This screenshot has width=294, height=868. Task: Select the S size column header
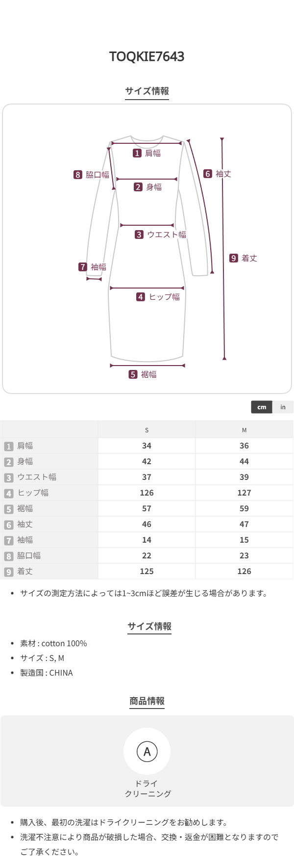pyautogui.click(x=147, y=430)
